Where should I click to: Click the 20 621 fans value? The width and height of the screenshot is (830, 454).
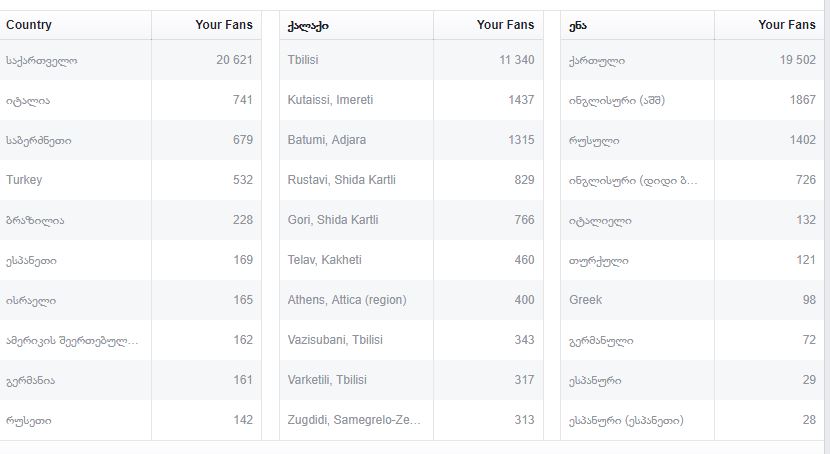pos(234,60)
